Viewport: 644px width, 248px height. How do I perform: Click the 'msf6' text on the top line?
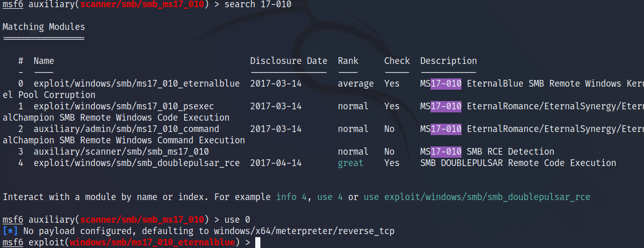13,5
